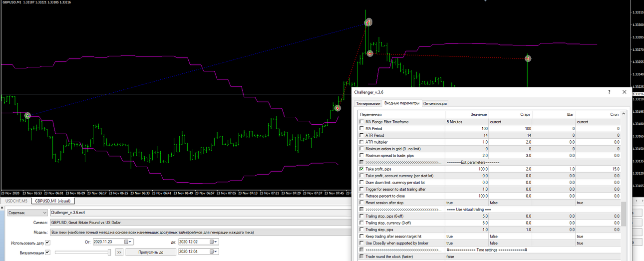The width and height of the screenshot is (644, 261).
Task: Open the Советник type dropdown
Action: click(x=27, y=213)
